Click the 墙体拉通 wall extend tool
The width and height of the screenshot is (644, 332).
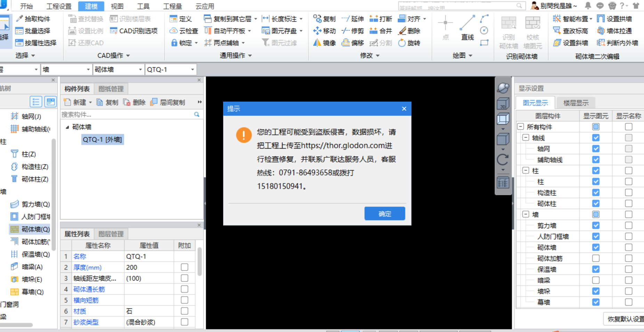614,31
